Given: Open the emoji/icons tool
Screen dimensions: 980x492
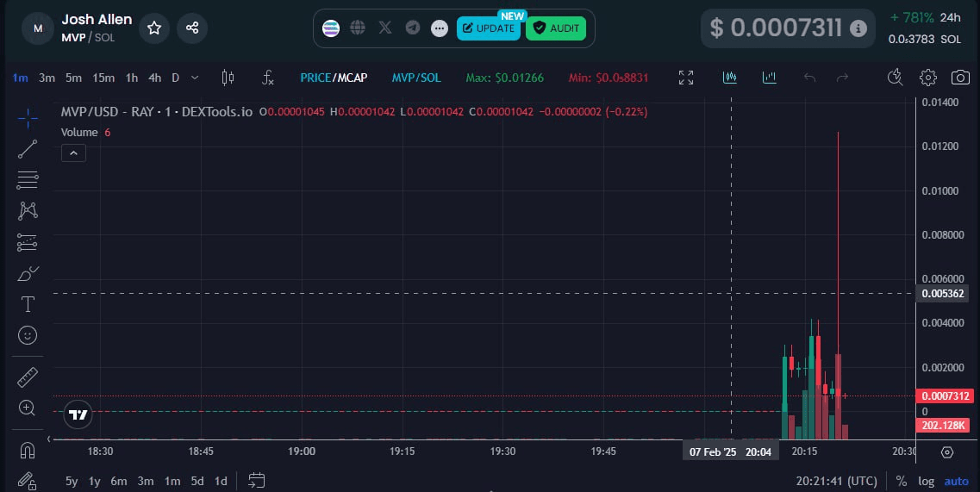Looking at the screenshot, I should coord(28,336).
